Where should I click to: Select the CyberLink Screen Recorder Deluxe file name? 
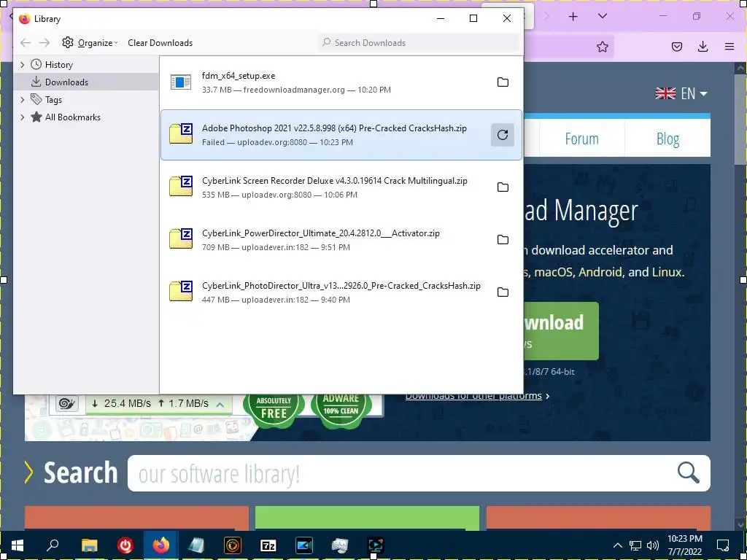click(334, 181)
